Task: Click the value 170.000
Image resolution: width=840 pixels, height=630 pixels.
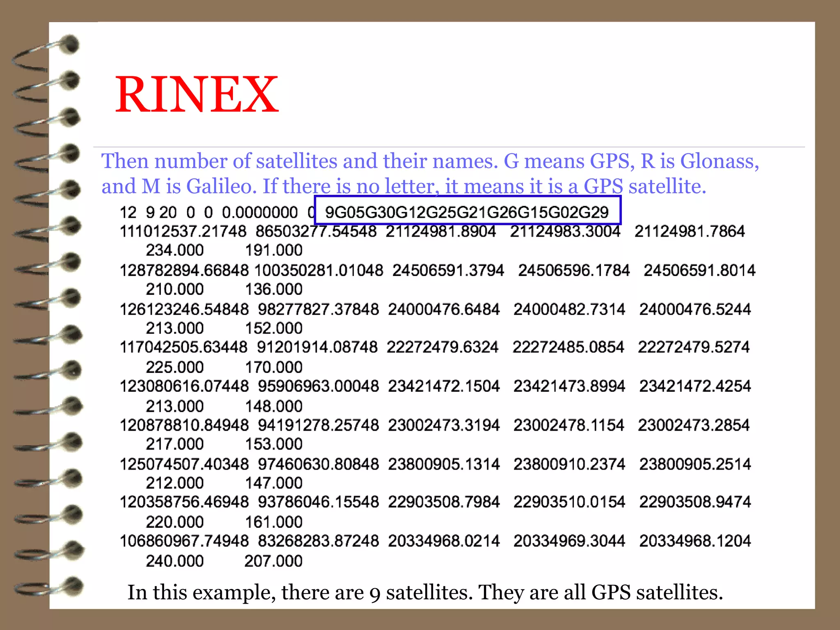Action: [x=274, y=367]
